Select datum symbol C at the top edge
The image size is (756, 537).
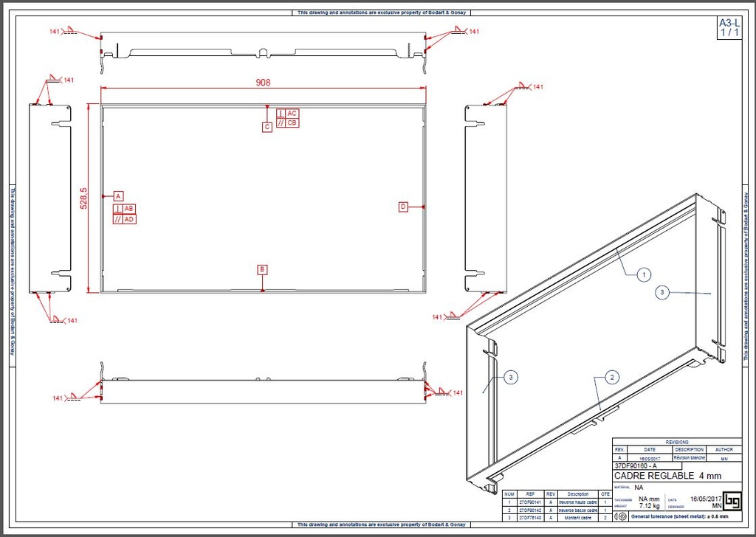pyautogui.click(x=267, y=125)
